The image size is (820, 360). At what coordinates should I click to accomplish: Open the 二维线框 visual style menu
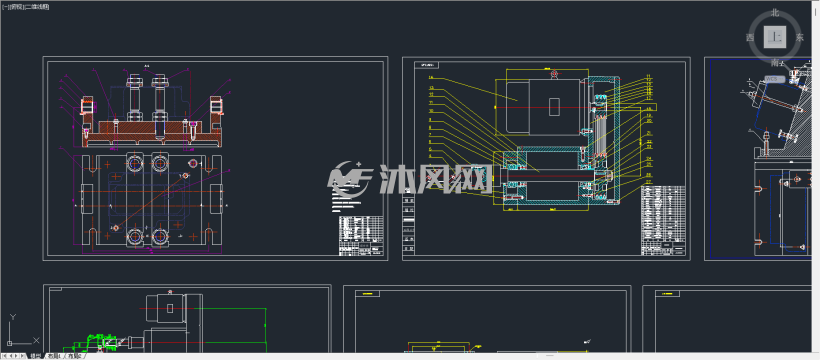pos(37,7)
